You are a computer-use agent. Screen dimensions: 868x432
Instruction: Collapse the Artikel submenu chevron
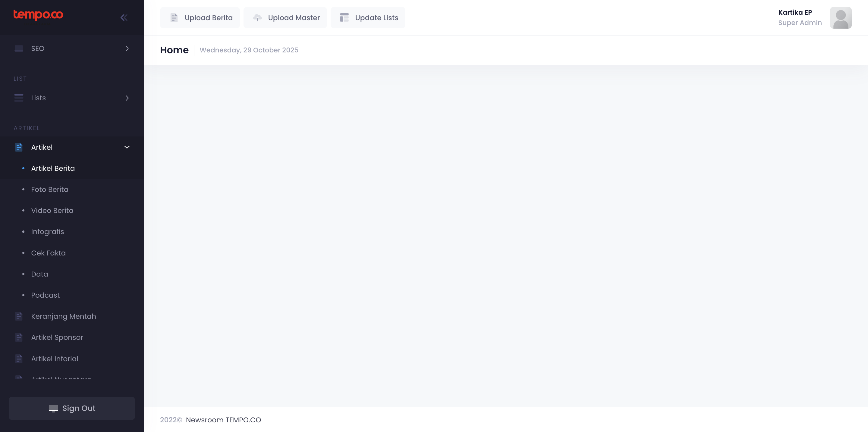tap(127, 147)
